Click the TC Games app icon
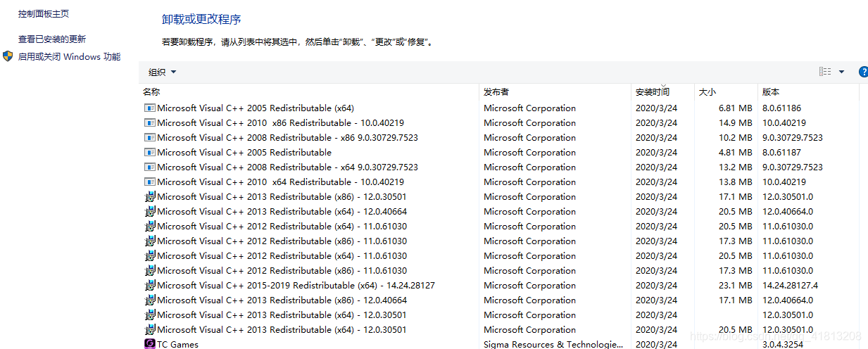Viewport: 868px width, 349px height. [x=150, y=344]
